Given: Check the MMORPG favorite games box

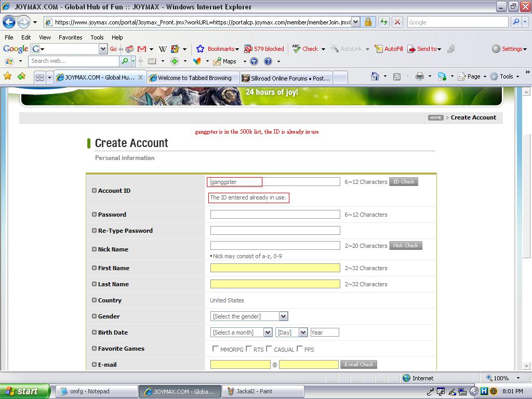Looking at the screenshot, I should click(216, 349).
